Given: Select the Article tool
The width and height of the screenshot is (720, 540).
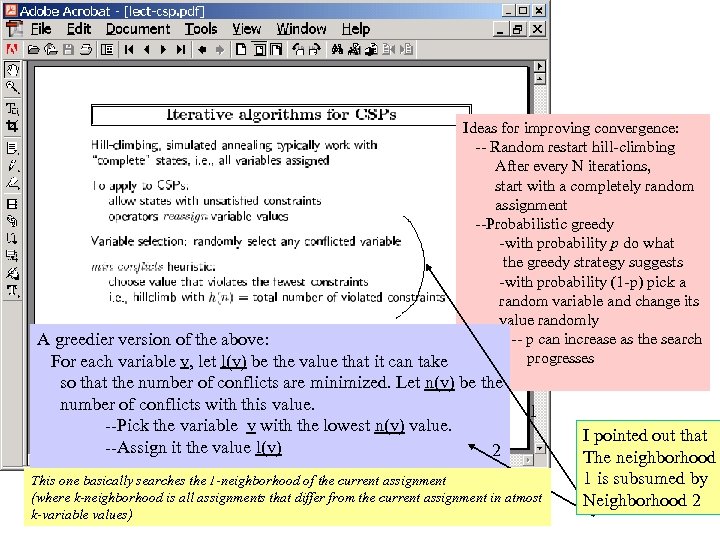Looking at the screenshot, I should pyautogui.click(x=12, y=238).
